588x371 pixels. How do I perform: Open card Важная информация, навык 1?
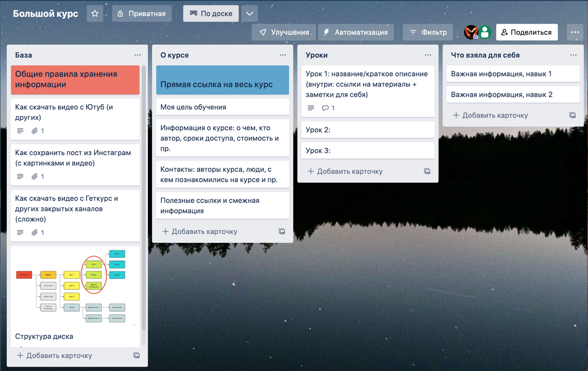[x=514, y=74]
